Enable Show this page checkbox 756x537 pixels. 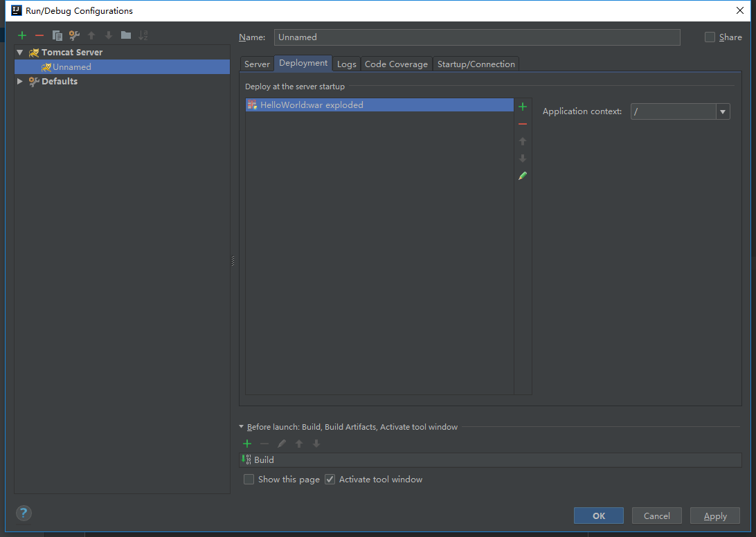coord(249,479)
